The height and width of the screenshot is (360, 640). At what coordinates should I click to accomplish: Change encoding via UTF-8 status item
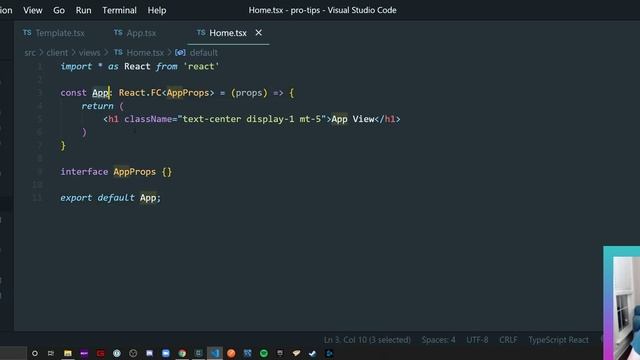click(x=477, y=340)
